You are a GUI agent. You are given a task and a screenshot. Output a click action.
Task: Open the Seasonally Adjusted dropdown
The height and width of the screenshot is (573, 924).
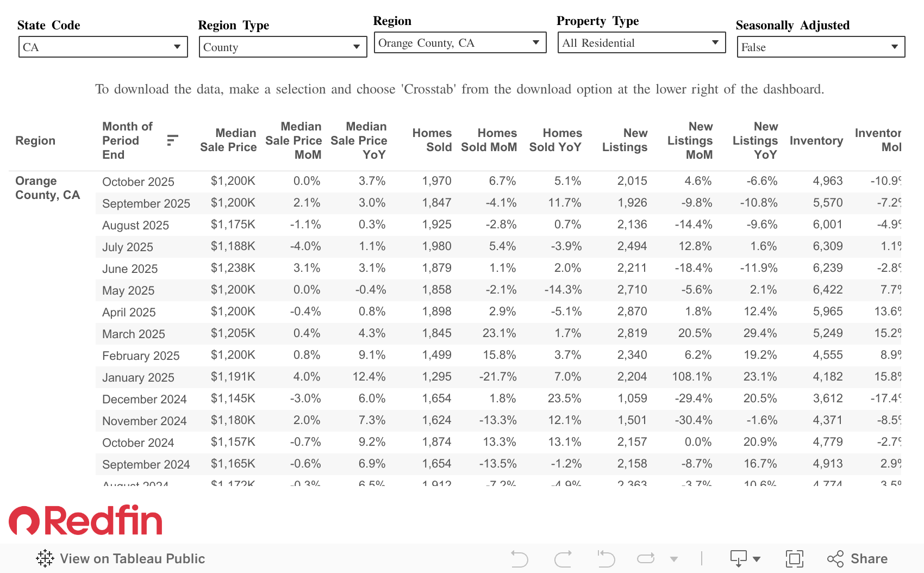point(821,47)
